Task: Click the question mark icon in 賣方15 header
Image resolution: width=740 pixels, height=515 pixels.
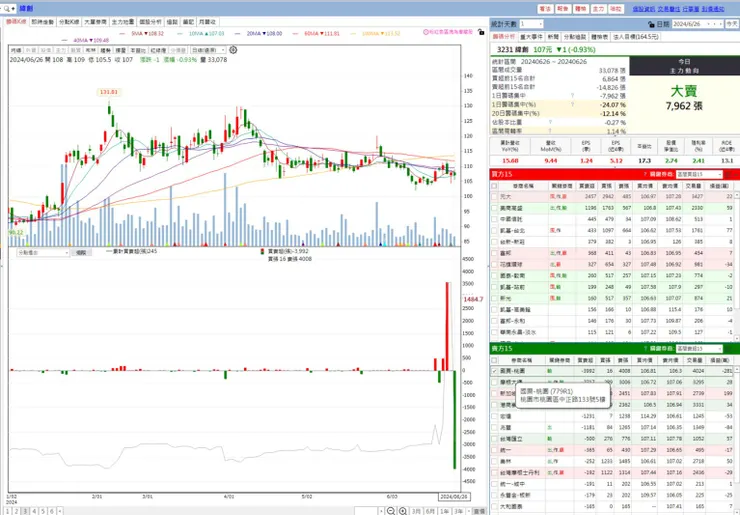Action: (x=645, y=348)
